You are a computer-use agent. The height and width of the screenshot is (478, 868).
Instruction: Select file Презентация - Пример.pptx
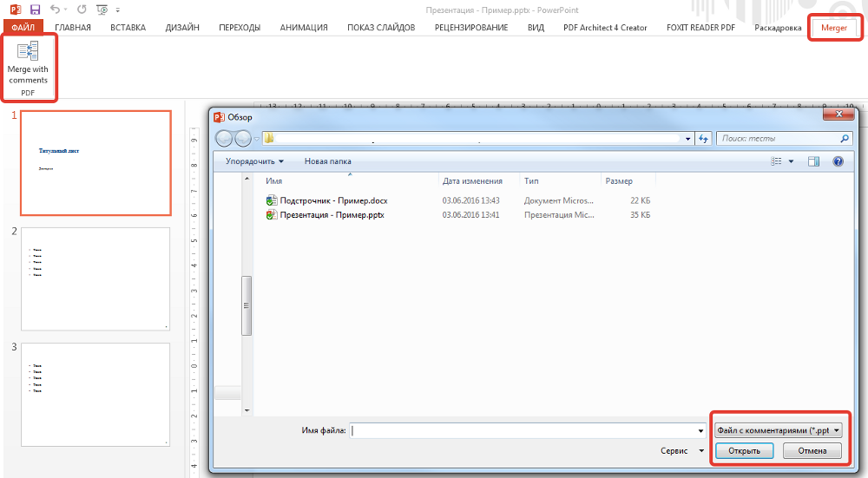pyautogui.click(x=332, y=214)
